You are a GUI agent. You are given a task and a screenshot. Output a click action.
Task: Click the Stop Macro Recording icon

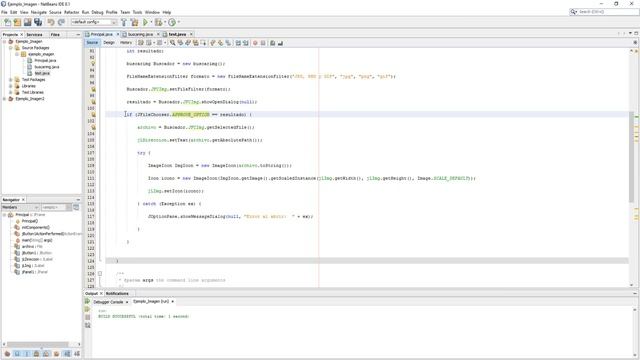click(x=263, y=43)
